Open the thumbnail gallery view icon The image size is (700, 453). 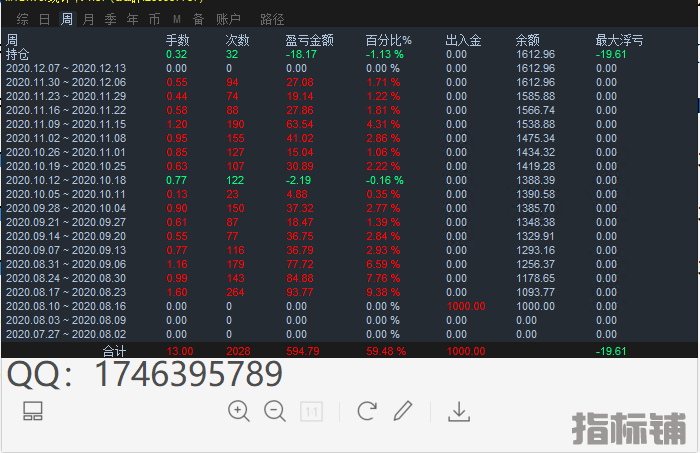(x=33, y=411)
